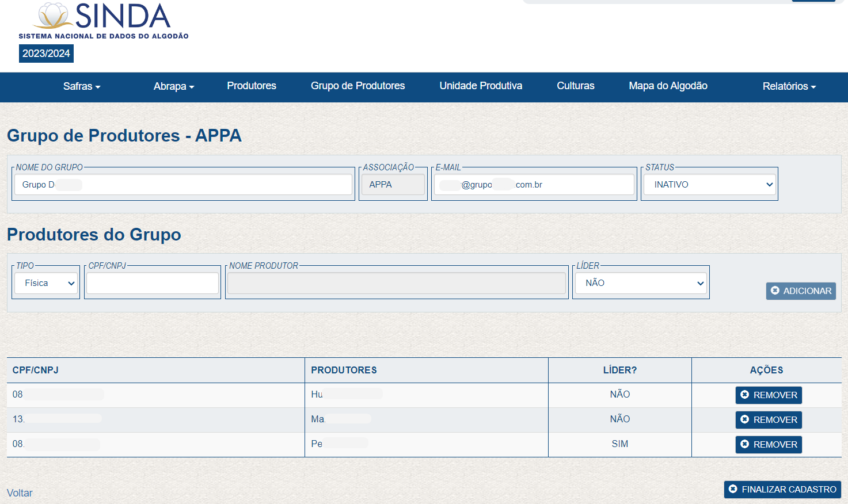Open the Safras dropdown menu
This screenshot has width=848, height=504.
click(x=81, y=86)
